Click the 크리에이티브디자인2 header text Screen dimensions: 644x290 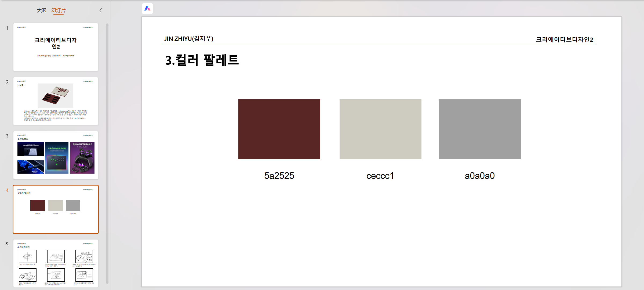point(564,39)
